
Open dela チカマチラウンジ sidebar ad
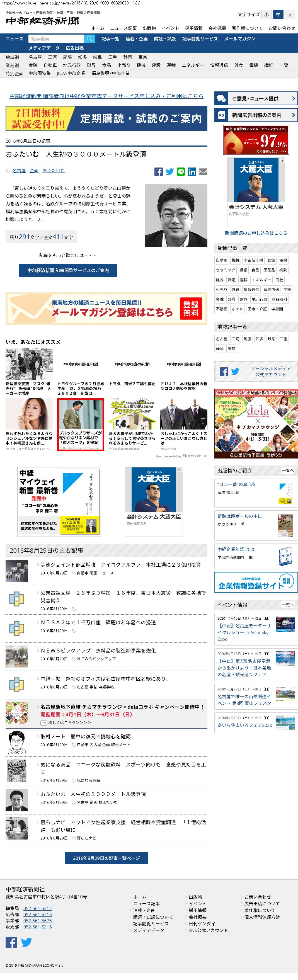click(256, 423)
